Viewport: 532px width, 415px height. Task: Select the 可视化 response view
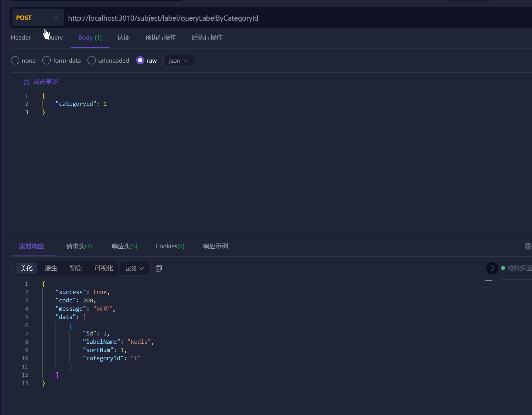pos(104,268)
